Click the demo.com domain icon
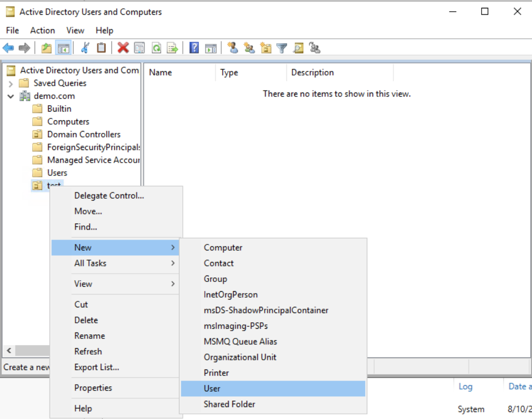Viewport: 532px width, 419px height. click(25, 96)
